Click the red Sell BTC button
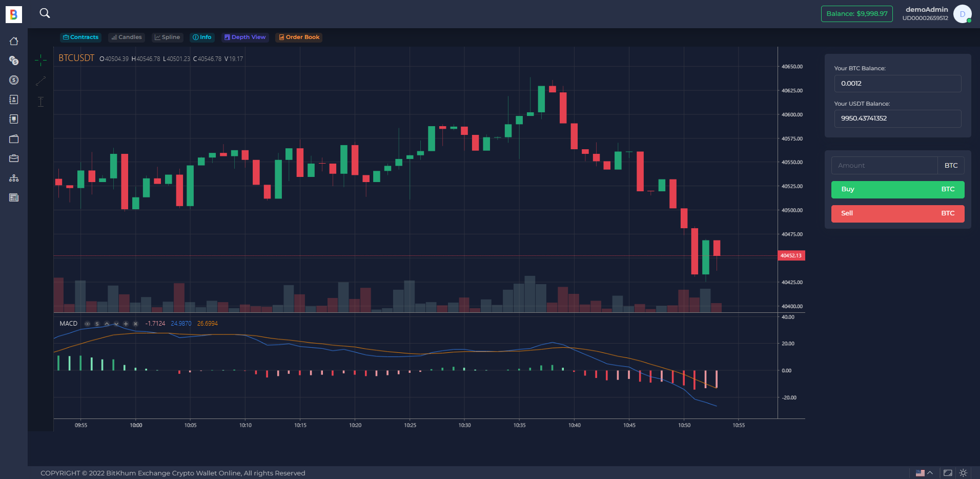This screenshot has height=479, width=980. coord(897,213)
